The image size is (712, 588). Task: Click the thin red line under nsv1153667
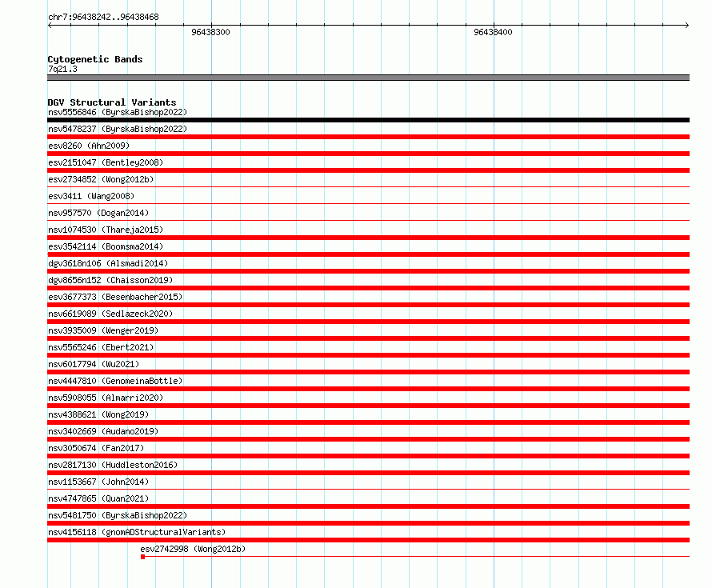pyautogui.click(x=368, y=489)
